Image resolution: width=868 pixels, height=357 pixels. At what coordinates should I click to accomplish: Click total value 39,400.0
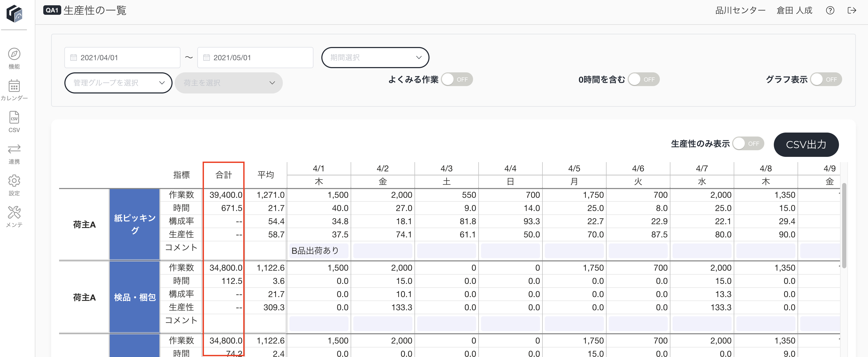(x=226, y=195)
